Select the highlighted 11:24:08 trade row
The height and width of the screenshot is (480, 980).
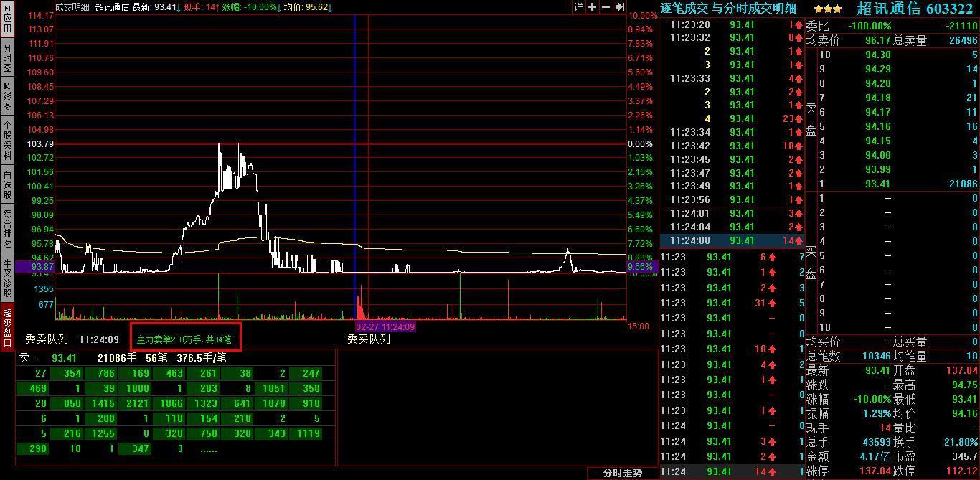point(732,241)
